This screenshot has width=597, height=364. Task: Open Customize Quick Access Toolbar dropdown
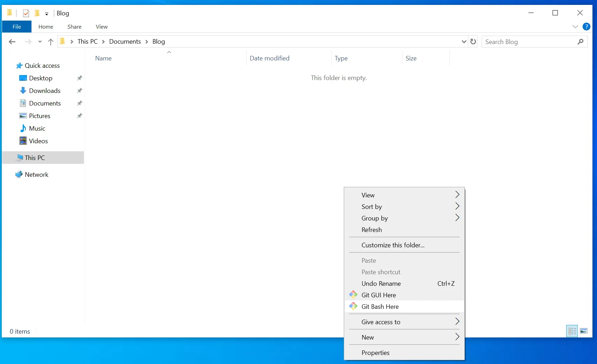(x=47, y=14)
